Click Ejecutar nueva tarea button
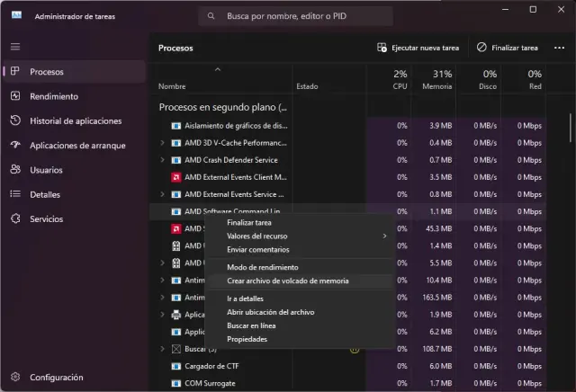This screenshot has width=576, height=392. coord(418,48)
